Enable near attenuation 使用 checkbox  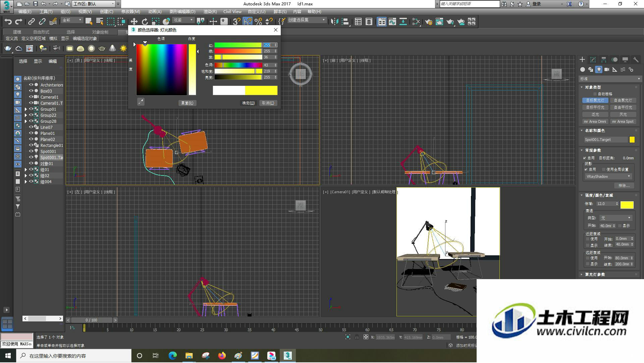[588, 239]
